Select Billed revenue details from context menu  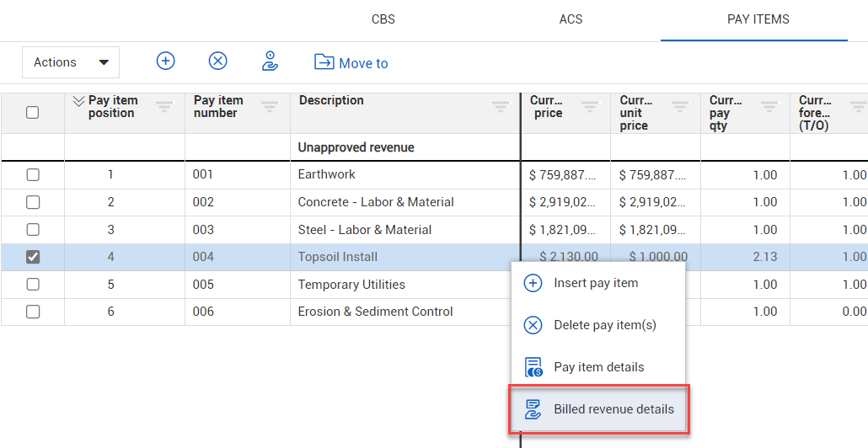598,409
